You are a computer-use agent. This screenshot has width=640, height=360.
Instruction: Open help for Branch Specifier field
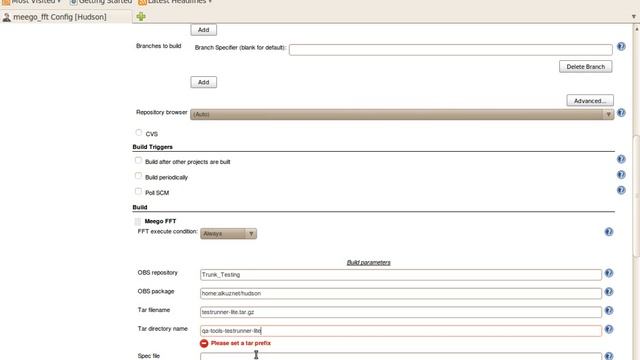[x=621, y=47]
